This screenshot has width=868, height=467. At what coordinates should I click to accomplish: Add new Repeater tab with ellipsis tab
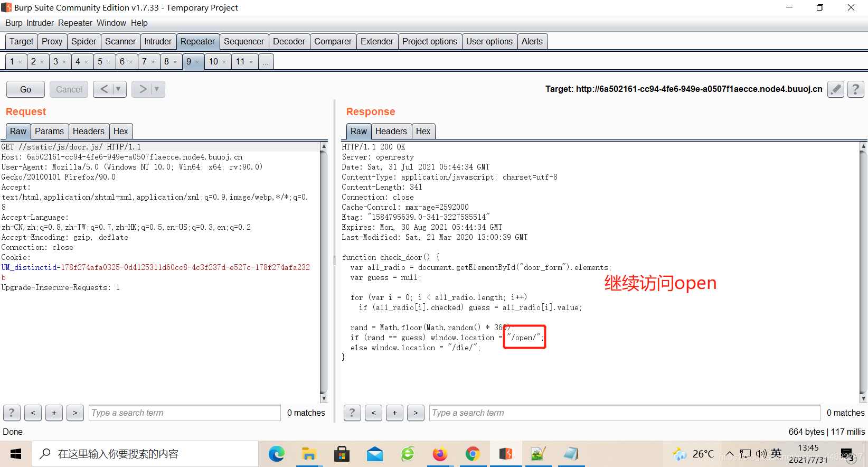[266, 61]
